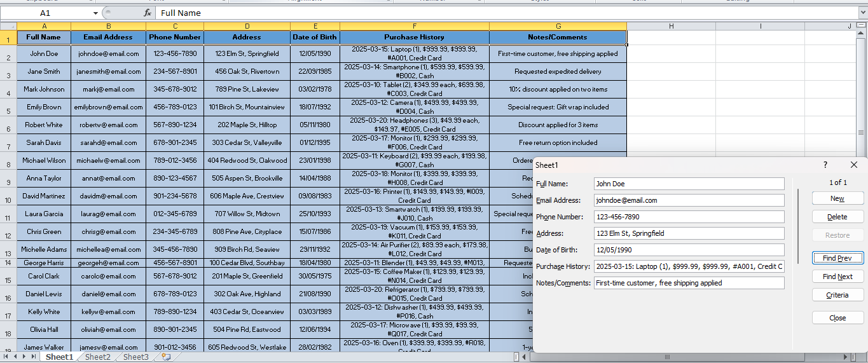Go to previous sheet tab arrow
Screen dimensions: 868x363
16,357
